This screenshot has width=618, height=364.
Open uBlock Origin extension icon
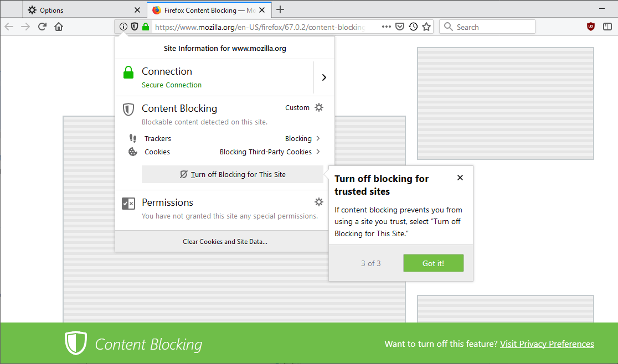tap(590, 27)
